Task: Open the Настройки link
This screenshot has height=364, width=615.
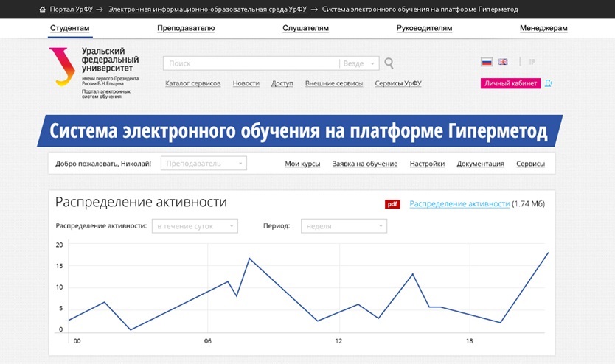Action: point(427,164)
